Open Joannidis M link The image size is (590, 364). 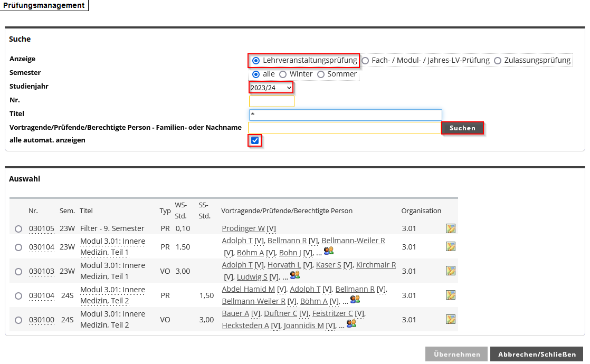[x=303, y=325]
